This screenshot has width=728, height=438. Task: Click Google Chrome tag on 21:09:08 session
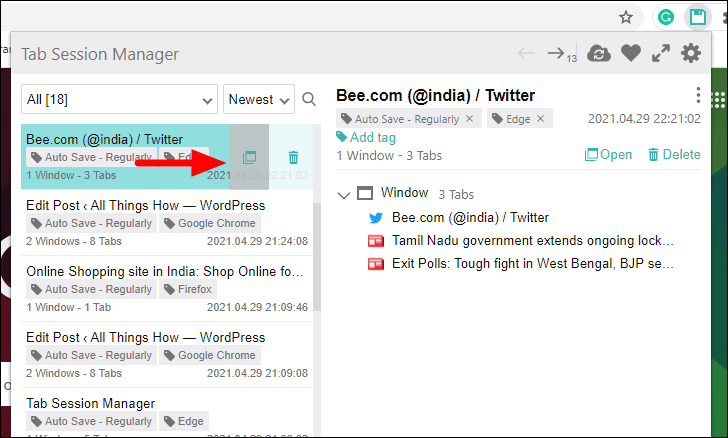tap(210, 355)
